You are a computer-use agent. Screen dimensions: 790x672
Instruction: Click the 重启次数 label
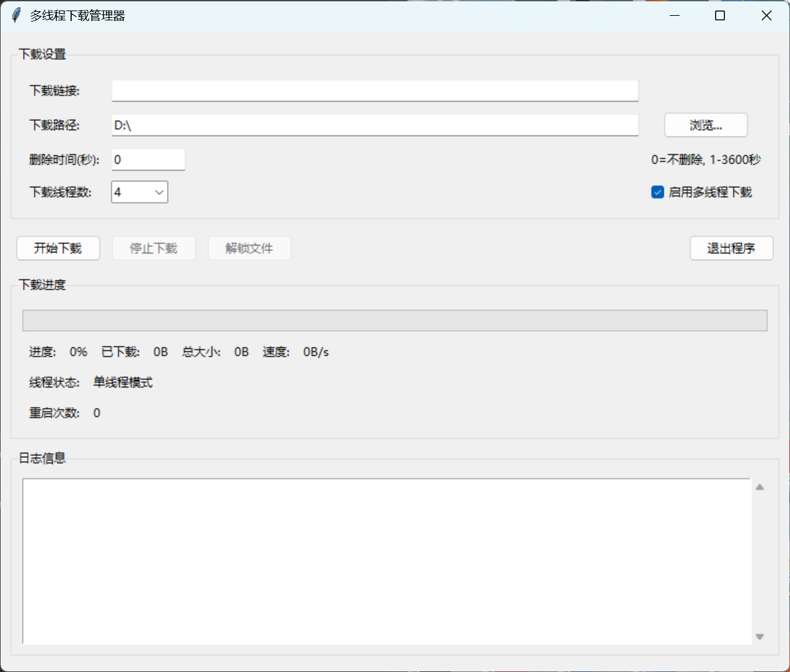pos(55,413)
